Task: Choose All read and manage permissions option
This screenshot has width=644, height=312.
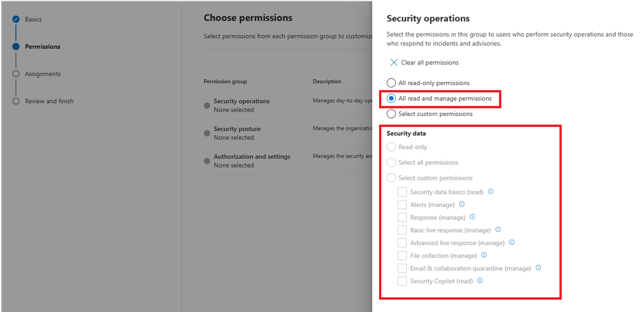Action: coord(391,99)
